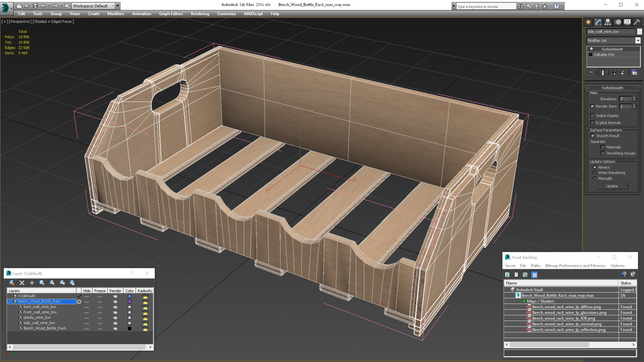The image size is (644, 362).
Task: Enable Isoline Display checkbox
Action: 592,116
